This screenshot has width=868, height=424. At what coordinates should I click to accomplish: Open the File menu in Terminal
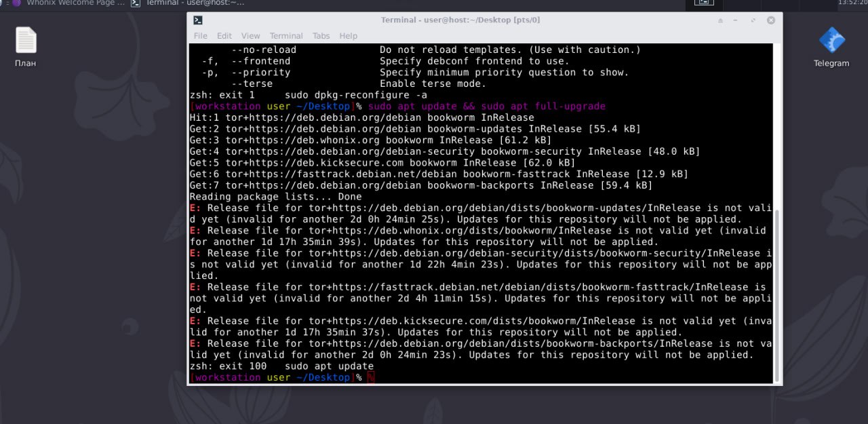click(201, 36)
